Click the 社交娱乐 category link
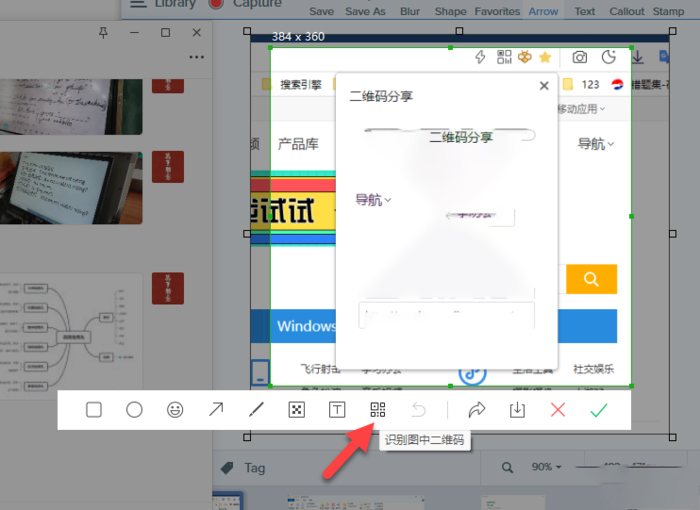The height and width of the screenshot is (510, 700). point(594,369)
